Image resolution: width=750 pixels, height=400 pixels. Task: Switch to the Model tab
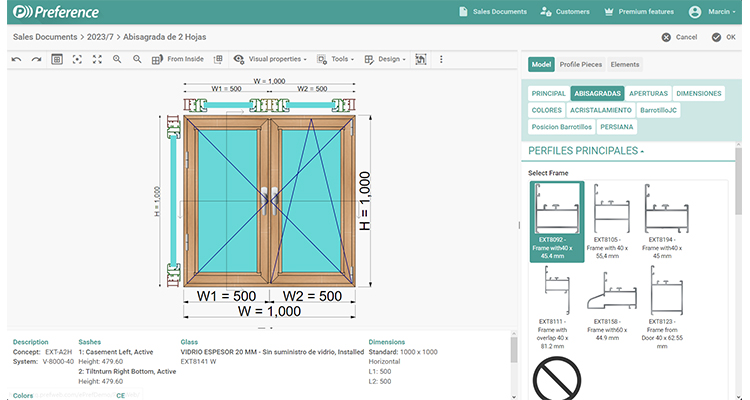coord(541,64)
